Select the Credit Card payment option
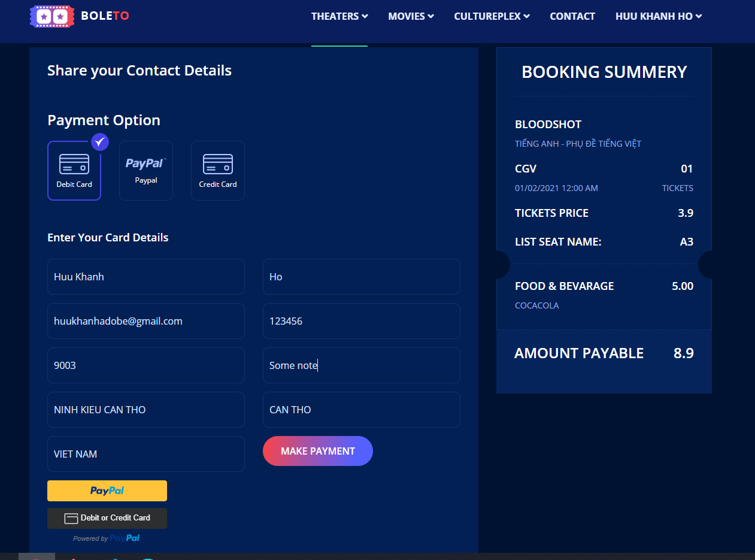Viewport: 755px width, 560px height. pos(218,171)
